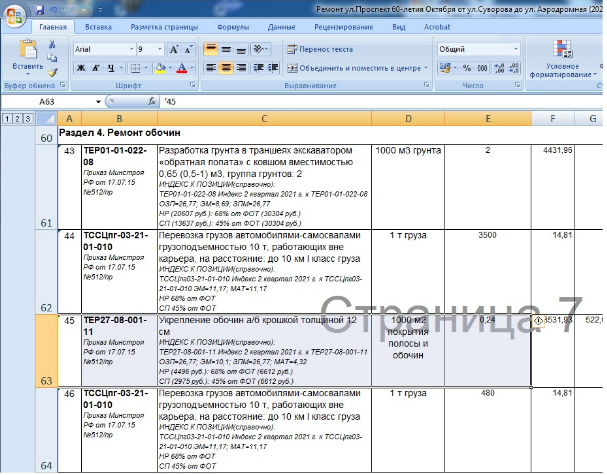Align text to middle of cell

click(226, 49)
